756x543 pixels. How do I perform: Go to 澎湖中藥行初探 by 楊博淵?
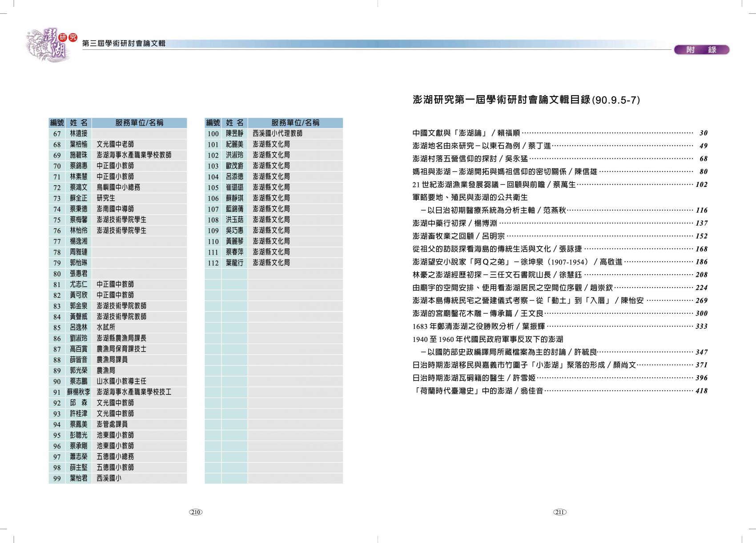tap(455, 223)
